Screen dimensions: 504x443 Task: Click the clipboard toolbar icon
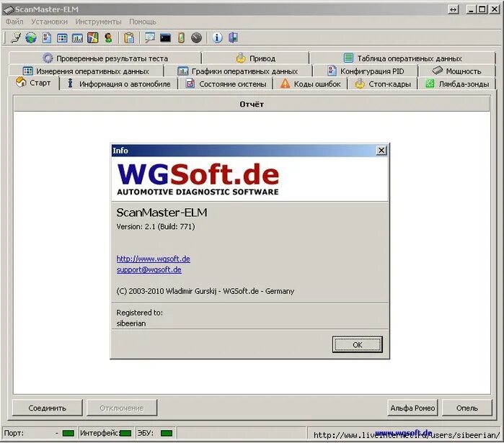tap(129, 38)
